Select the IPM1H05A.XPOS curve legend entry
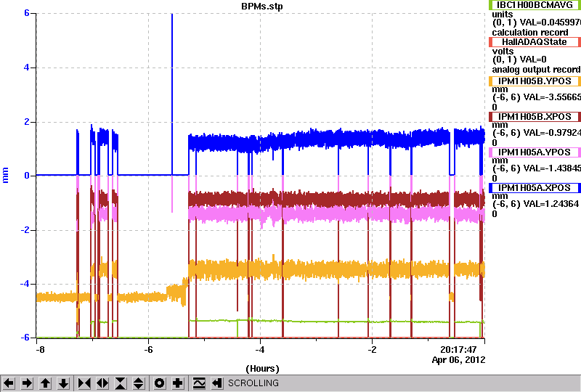The height and width of the screenshot is (392, 581). pyautogui.click(x=535, y=188)
